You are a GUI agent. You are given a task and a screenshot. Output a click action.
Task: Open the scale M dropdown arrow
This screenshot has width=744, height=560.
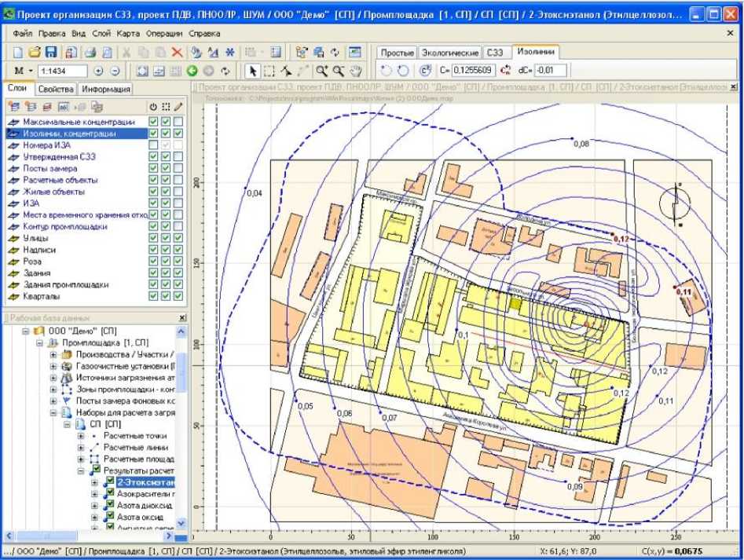[31, 71]
